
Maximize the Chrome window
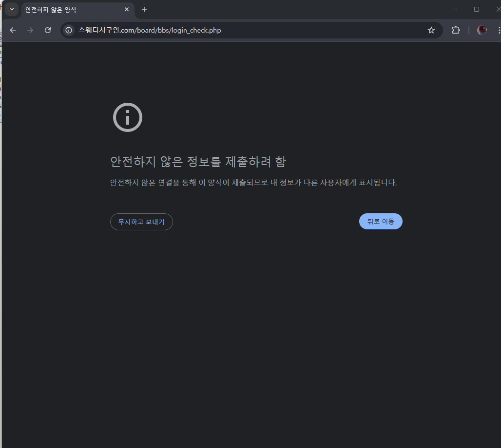[477, 9]
